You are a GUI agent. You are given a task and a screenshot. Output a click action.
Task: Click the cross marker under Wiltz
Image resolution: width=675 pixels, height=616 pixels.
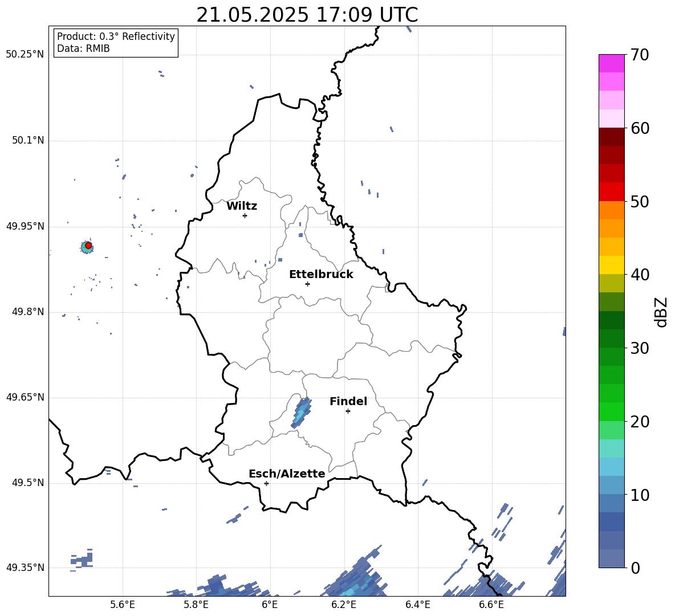(245, 215)
